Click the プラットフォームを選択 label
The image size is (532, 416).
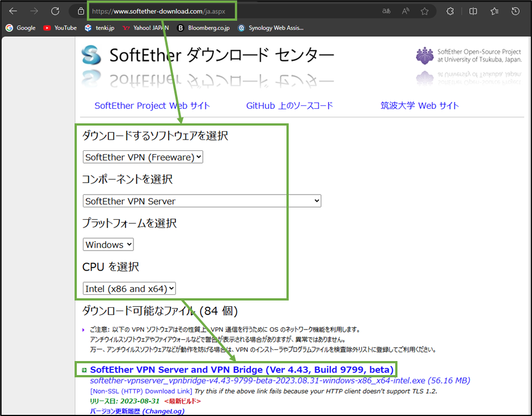(x=129, y=223)
